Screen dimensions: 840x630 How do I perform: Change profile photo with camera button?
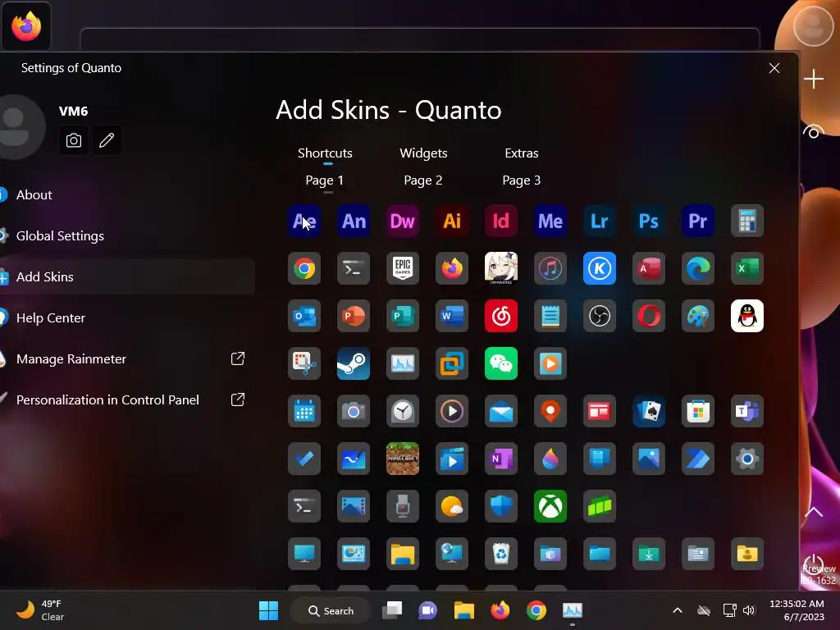point(73,140)
